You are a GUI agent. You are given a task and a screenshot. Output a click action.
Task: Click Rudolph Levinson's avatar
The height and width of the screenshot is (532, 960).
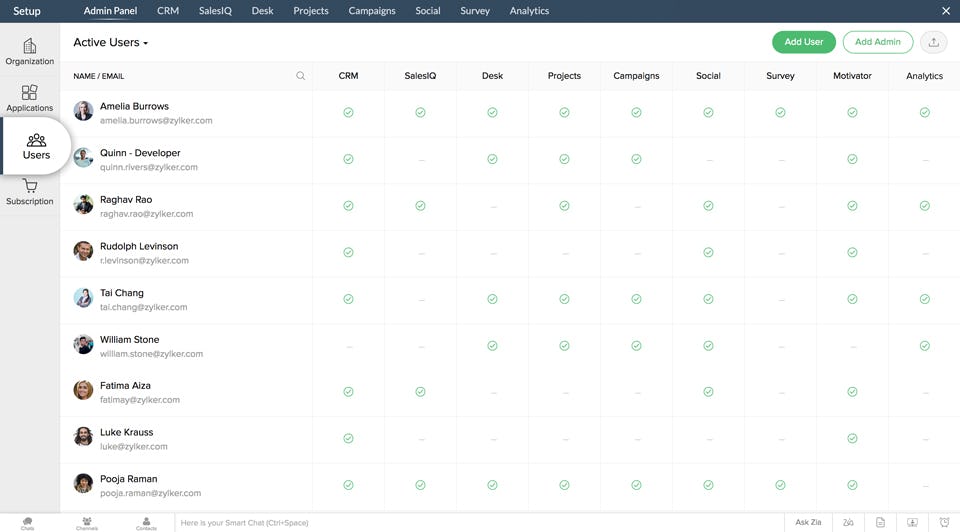pyautogui.click(x=83, y=251)
